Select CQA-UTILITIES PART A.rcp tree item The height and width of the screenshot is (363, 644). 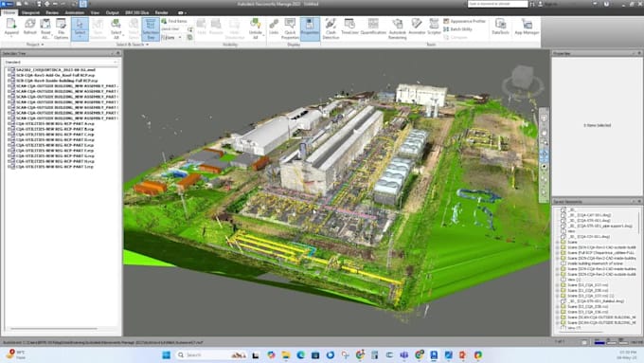point(54,123)
